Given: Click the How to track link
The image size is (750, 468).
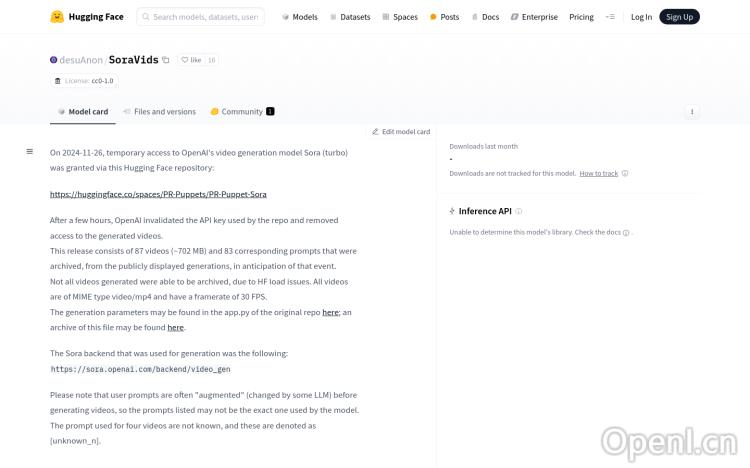Looking at the screenshot, I should point(598,173).
